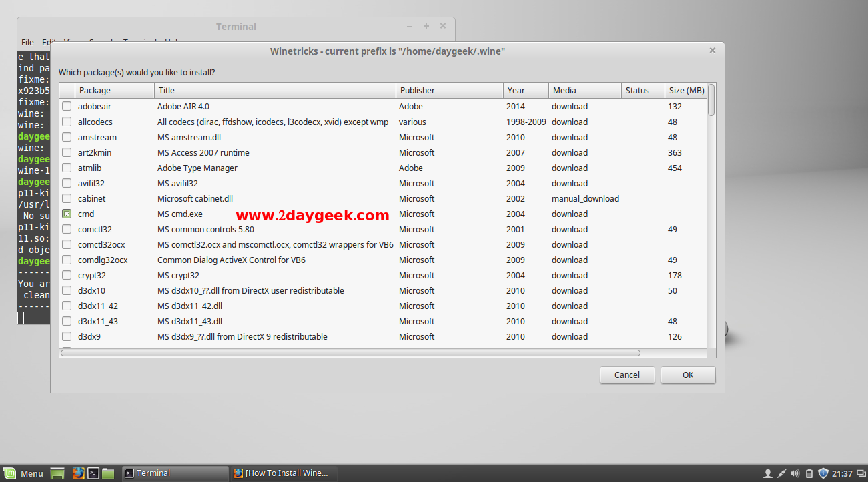Close the Winetricks dialog window
Screen dimensions: 868x482
coord(713,51)
